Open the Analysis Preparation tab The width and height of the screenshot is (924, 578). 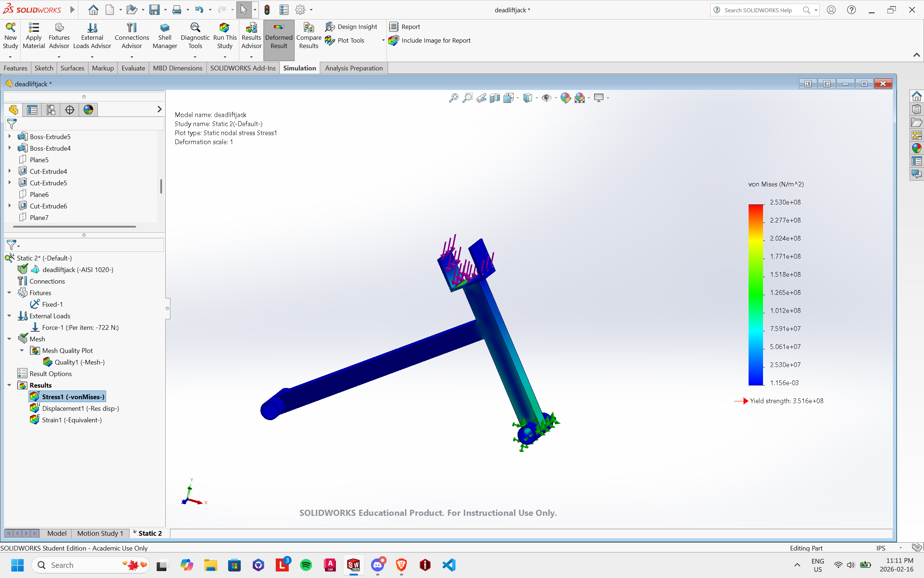[354, 68]
